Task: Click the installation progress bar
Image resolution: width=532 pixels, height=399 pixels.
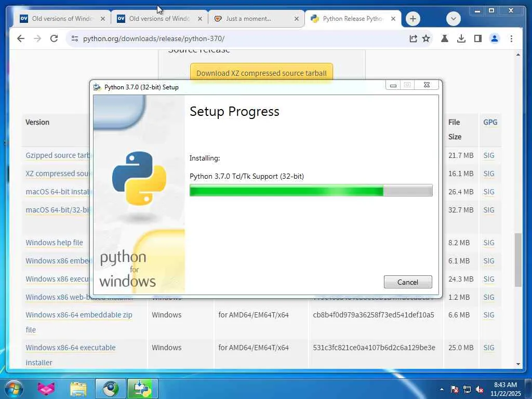Action: (311, 190)
